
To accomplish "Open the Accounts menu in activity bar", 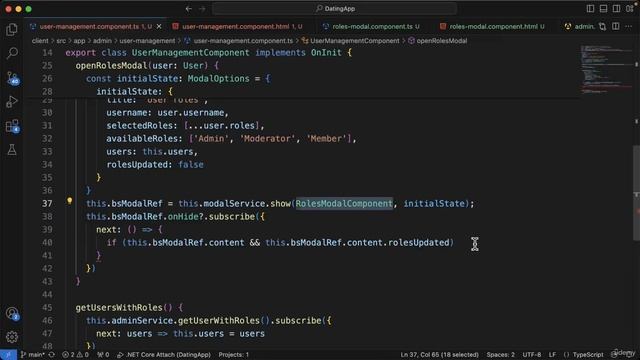I will (12, 313).
